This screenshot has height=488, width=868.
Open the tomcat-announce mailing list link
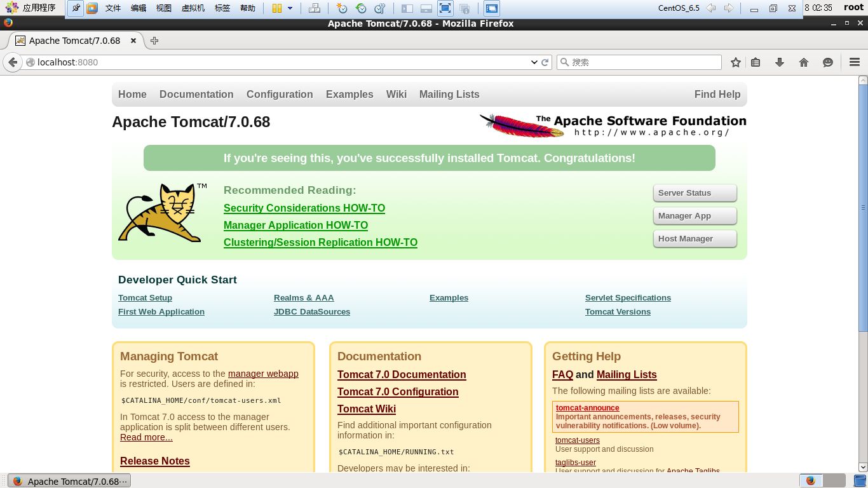pyautogui.click(x=587, y=408)
